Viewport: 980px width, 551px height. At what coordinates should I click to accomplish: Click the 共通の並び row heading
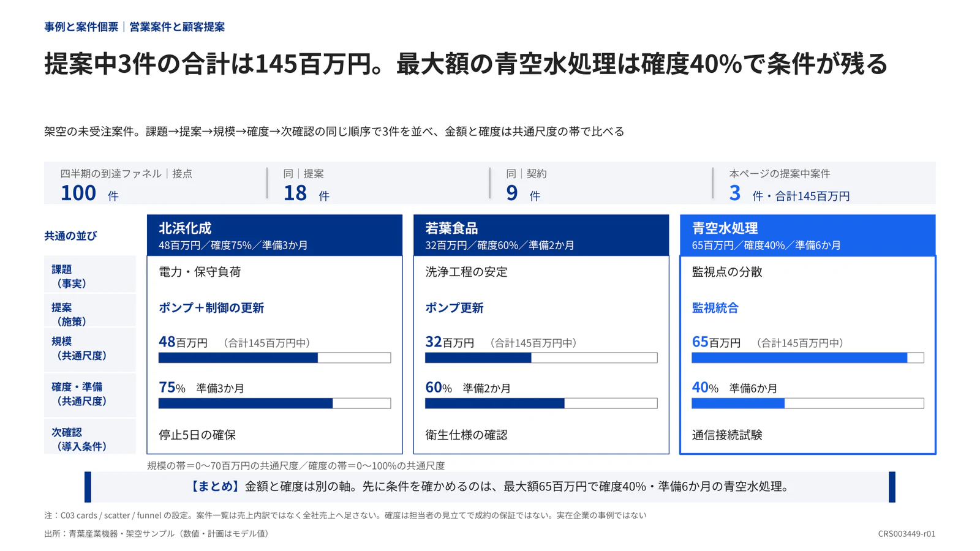click(70, 236)
